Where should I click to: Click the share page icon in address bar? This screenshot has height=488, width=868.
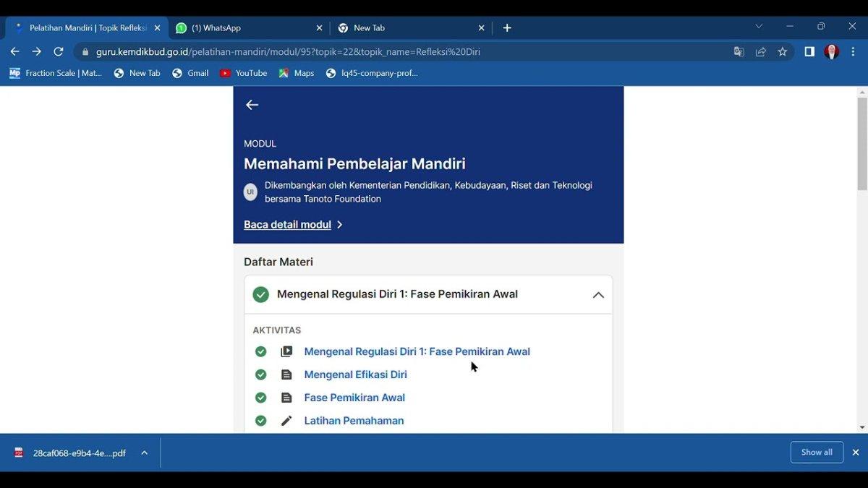coord(760,51)
